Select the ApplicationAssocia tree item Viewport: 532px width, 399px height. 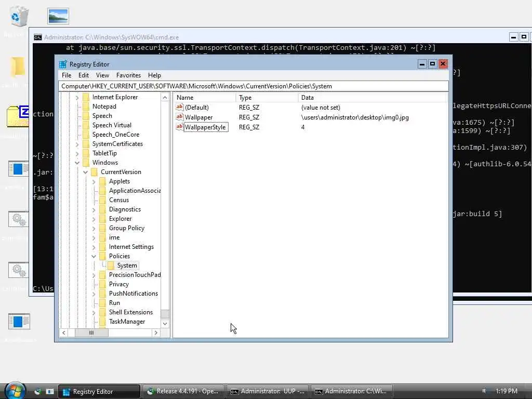point(135,191)
